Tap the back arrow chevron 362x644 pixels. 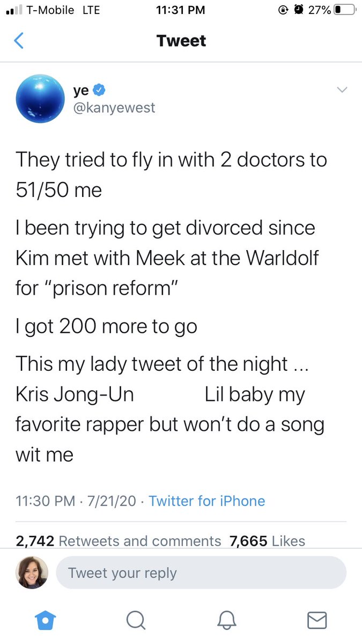(19, 41)
